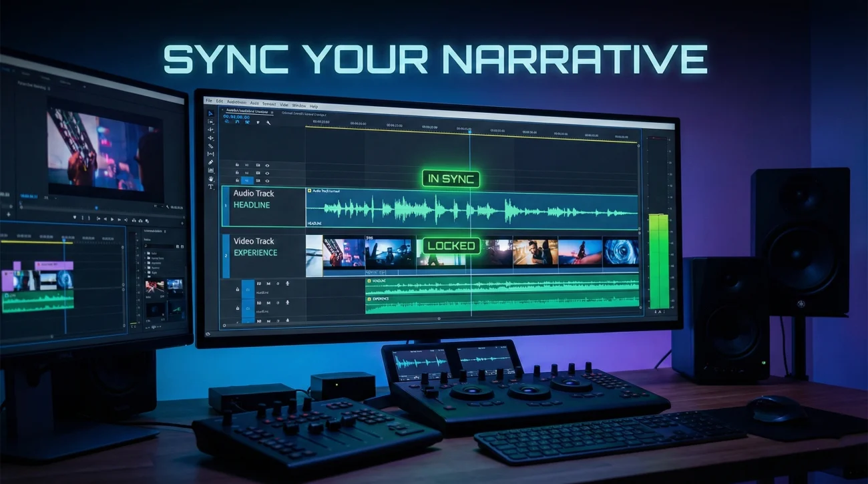Click the search field in left monitor bin
868x484 pixels.
[x=159, y=246]
